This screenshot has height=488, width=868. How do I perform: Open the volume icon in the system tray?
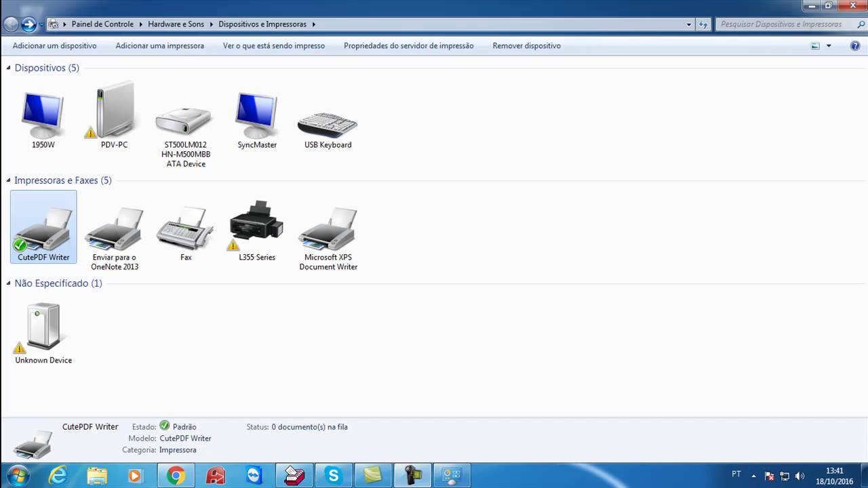coord(800,476)
